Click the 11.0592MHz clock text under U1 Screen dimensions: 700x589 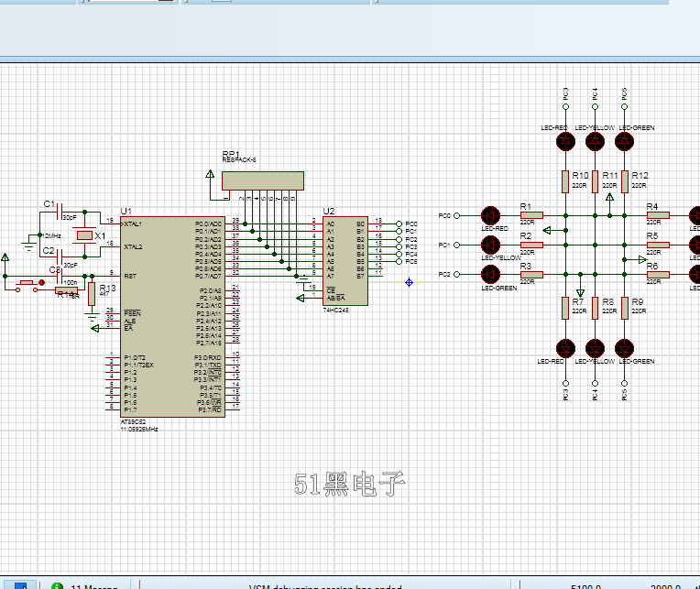139,430
